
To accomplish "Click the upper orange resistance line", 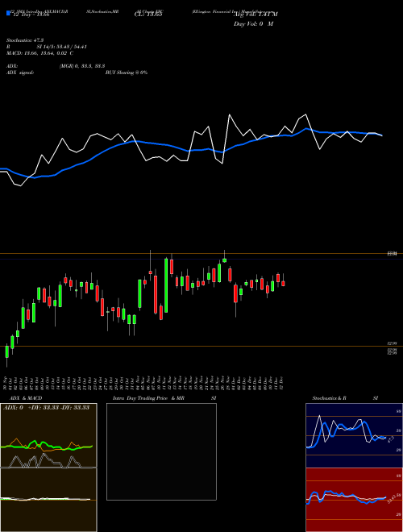I will point(201,253).
